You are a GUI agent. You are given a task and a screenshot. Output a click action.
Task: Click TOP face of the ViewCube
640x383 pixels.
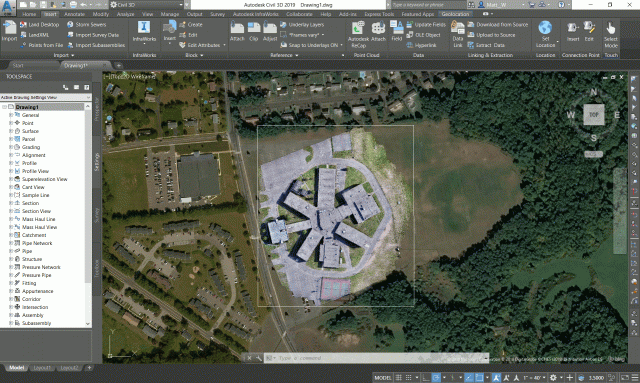click(593, 115)
